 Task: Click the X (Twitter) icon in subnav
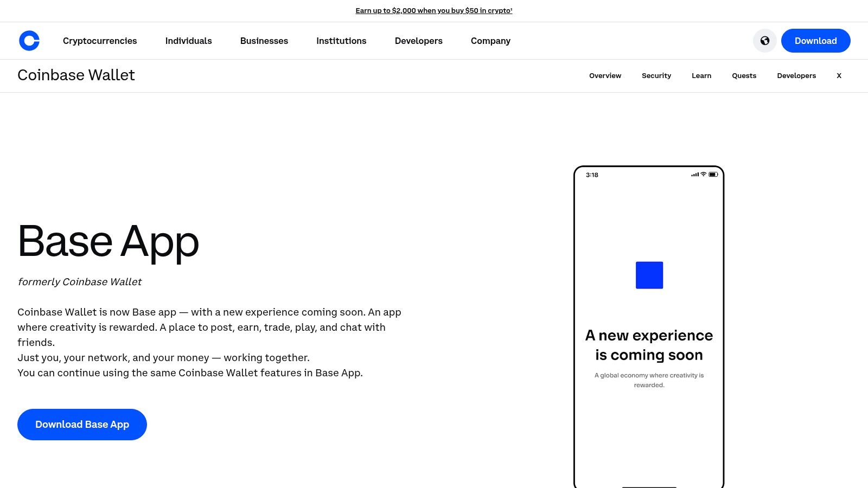pos(839,76)
